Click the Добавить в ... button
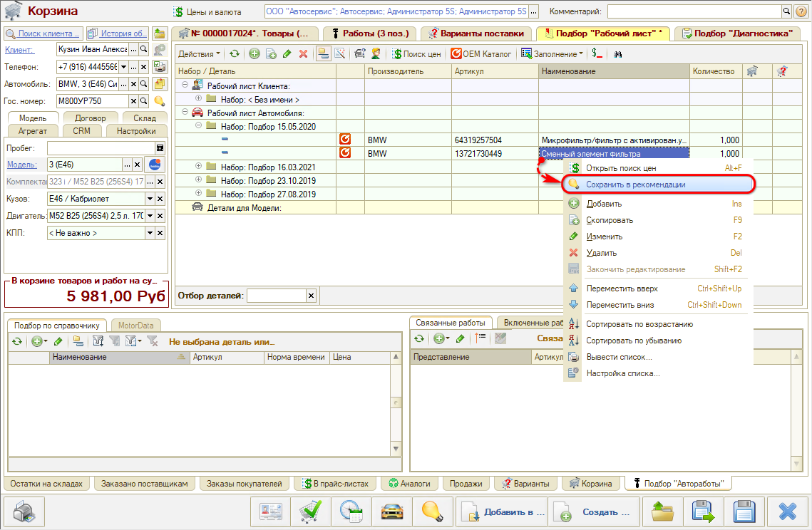The width and height of the screenshot is (812, 530). [500, 512]
